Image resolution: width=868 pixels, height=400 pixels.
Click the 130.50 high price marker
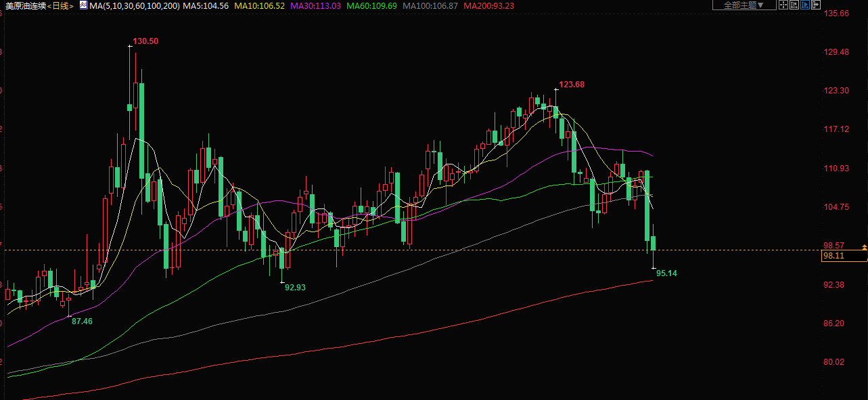pyautogui.click(x=145, y=41)
